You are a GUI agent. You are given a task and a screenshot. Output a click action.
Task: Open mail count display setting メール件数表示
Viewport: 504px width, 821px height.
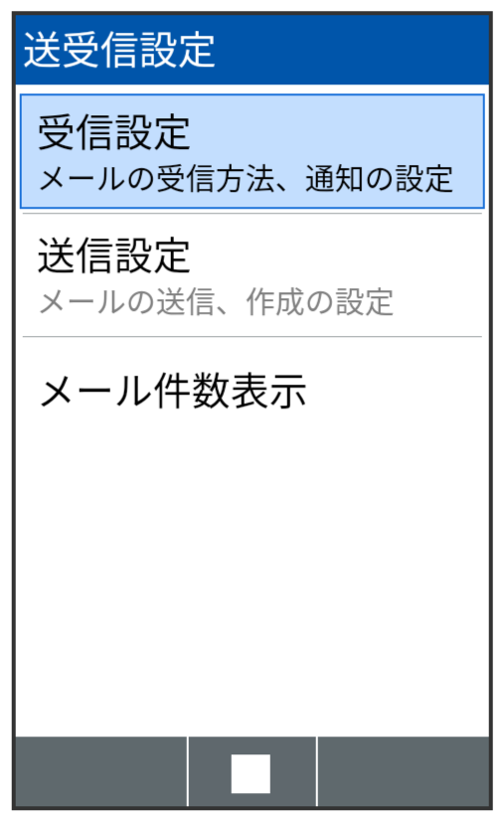pos(173,391)
